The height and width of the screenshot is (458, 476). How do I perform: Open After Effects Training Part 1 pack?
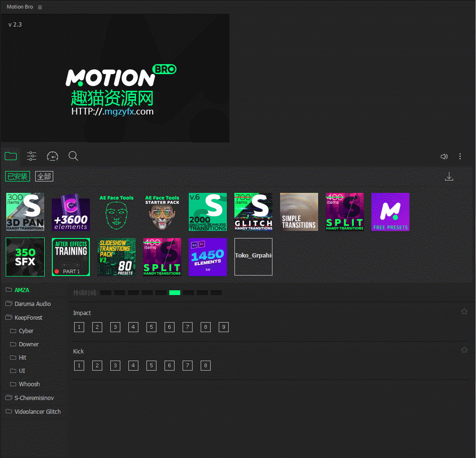[x=71, y=257]
